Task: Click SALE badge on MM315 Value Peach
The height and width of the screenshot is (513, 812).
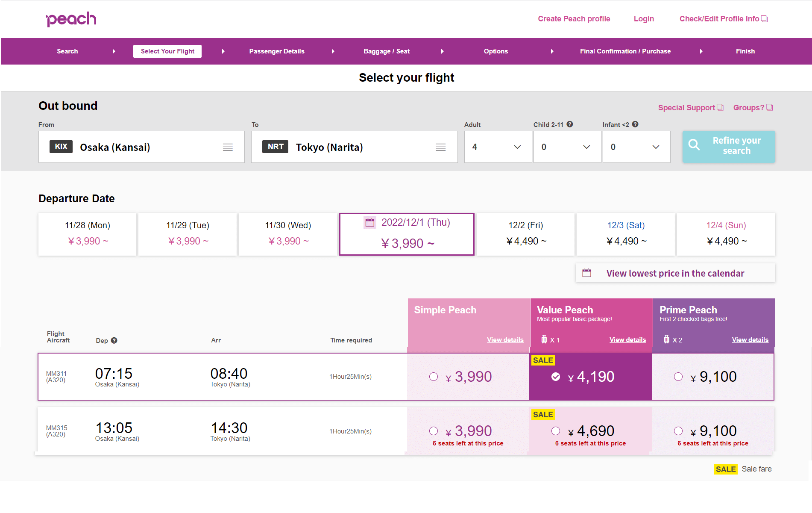Action: tap(543, 415)
